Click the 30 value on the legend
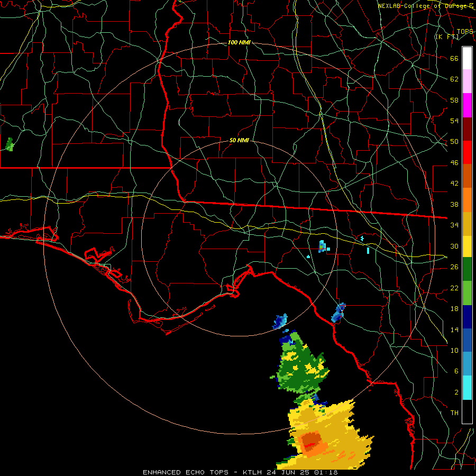476x476 pixels. coord(454,246)
